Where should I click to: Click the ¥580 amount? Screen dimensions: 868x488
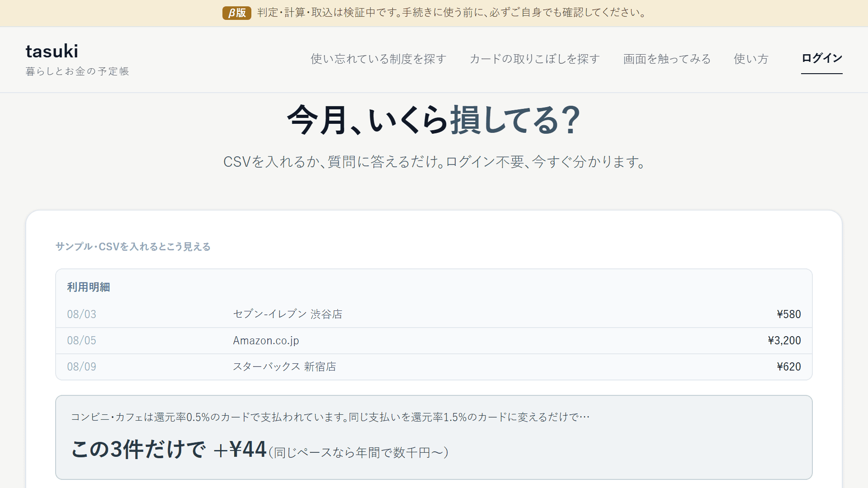tap(789, 314)
